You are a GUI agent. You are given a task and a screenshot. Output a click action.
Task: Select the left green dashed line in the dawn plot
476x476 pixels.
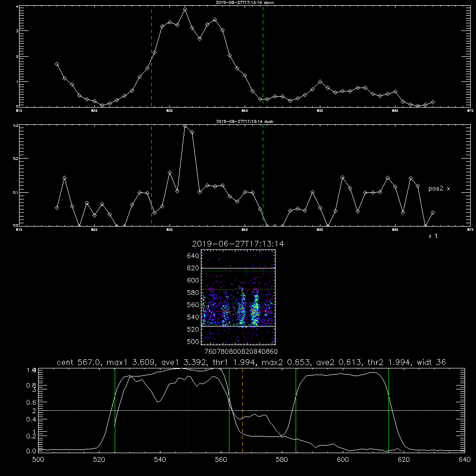(x=151, y=57)
